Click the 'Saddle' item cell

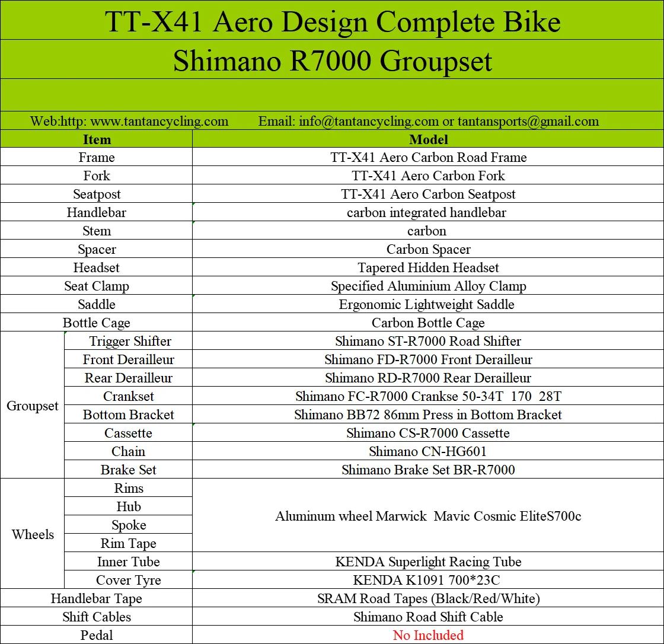pos(96,304)
